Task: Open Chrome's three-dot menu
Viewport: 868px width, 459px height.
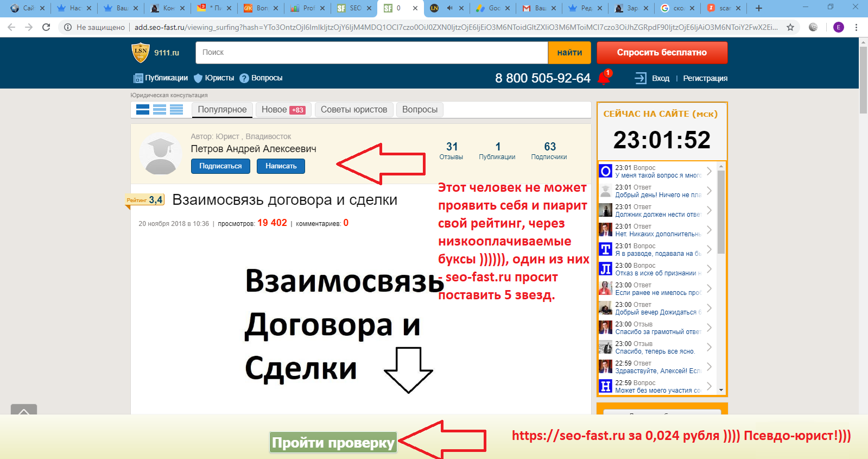Action: pos(856,27)
